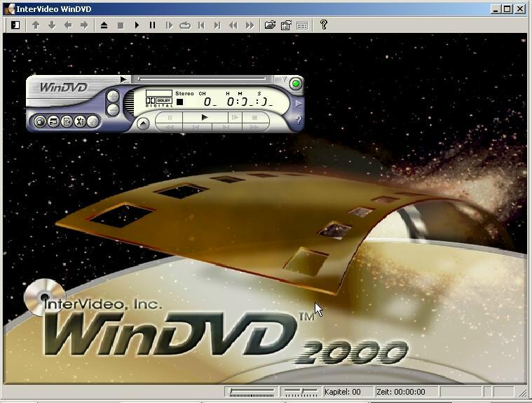Step frame using the player panel button
Screen dimensions: 532x403
tap(235, 117)
